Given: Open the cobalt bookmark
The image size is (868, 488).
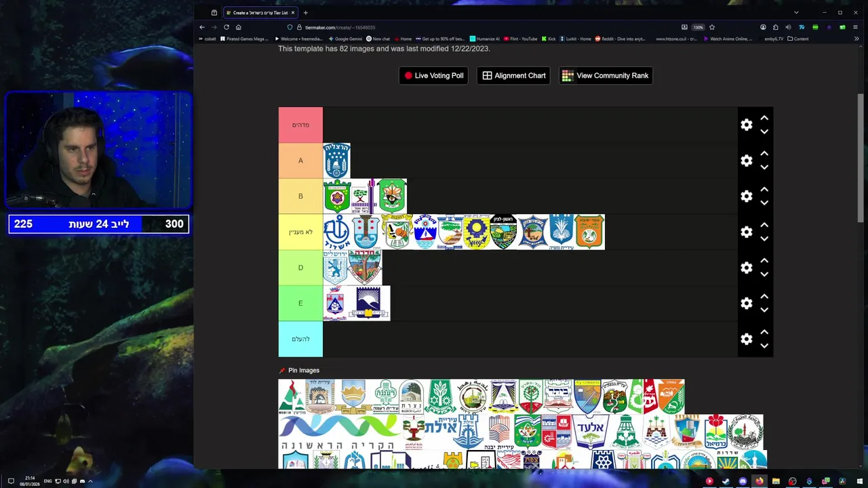Looking at the screenshot, I should [208, 39].
